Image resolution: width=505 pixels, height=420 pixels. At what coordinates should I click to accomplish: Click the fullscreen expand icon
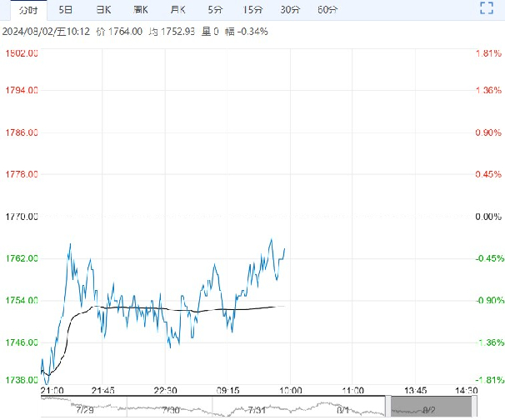coord(487,9)
